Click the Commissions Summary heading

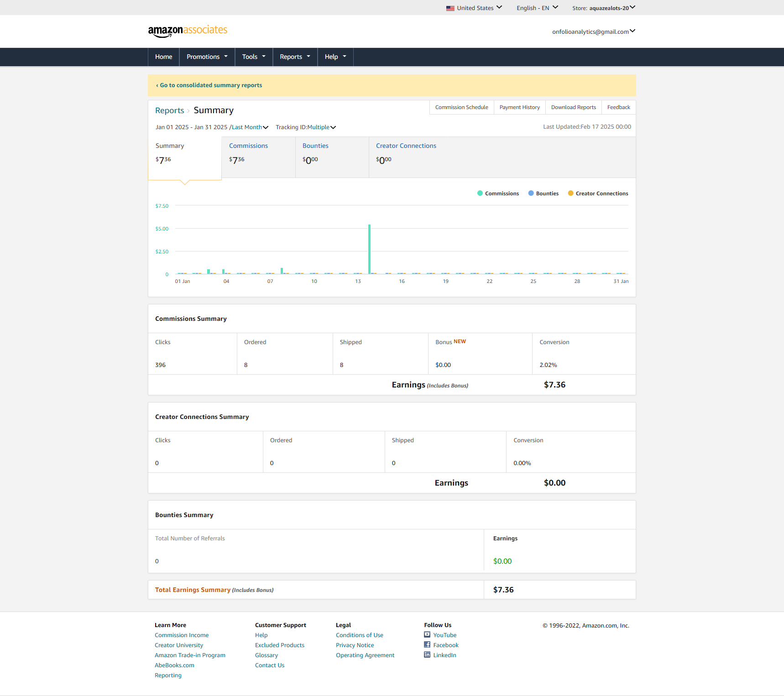click(191, 319)
